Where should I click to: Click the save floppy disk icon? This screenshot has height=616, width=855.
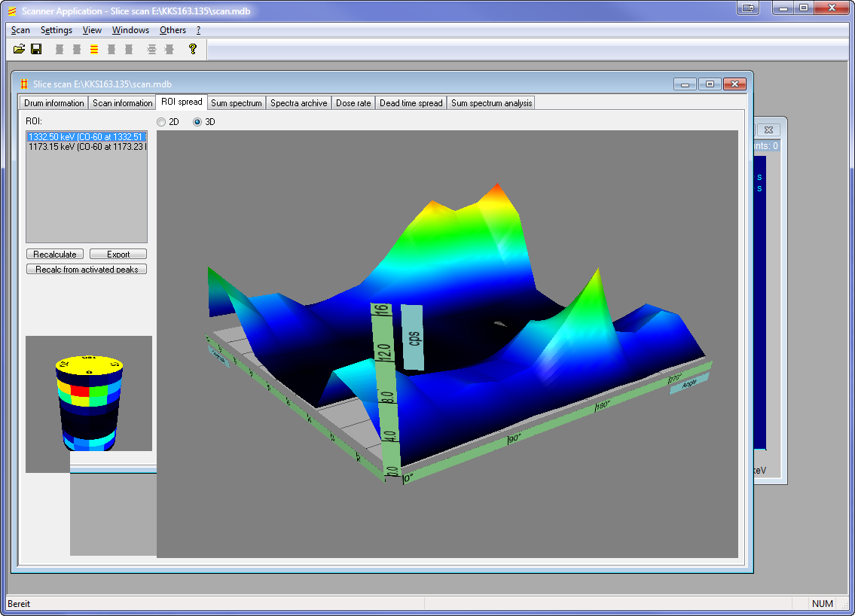tap(35, 49)
